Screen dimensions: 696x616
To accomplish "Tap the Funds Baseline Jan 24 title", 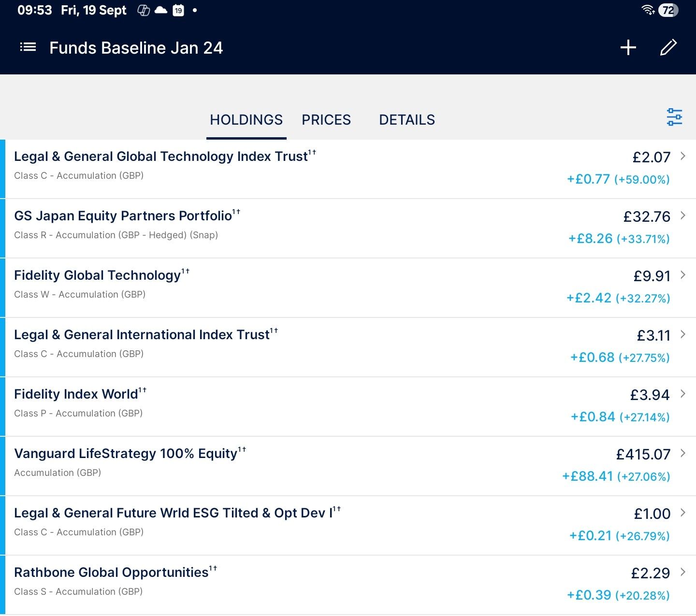I will point(136,48).
